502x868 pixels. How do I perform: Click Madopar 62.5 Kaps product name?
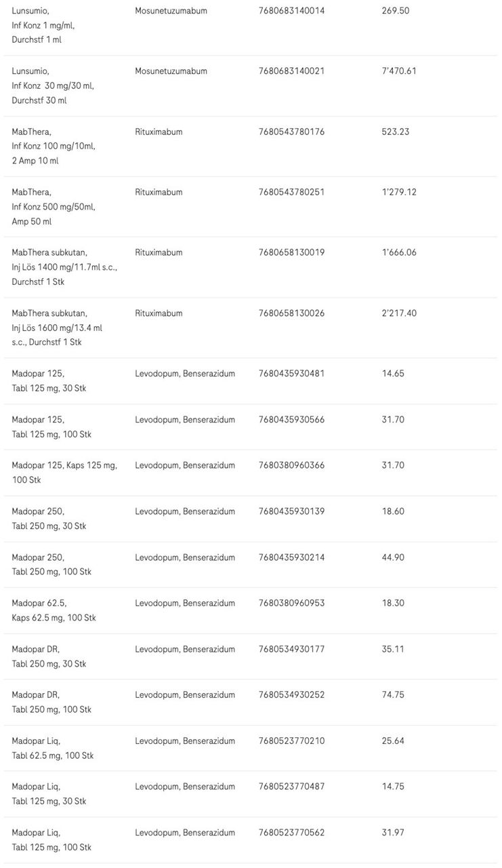point(54,610)
